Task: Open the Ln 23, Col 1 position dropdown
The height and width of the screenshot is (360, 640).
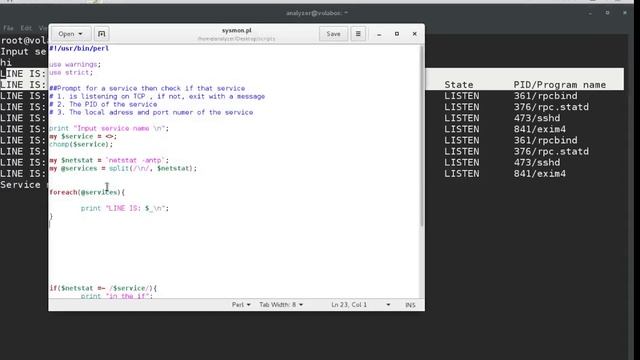Action: coord(360,305)
